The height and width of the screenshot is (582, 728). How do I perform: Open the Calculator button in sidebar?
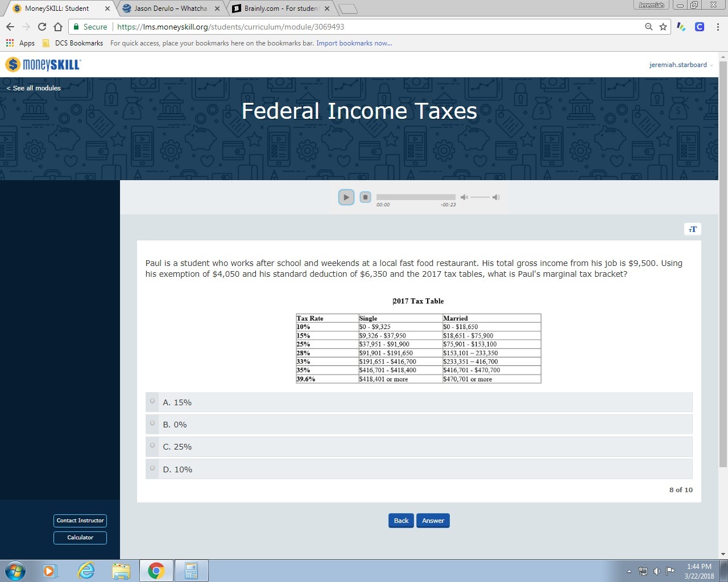click(80, 538)
